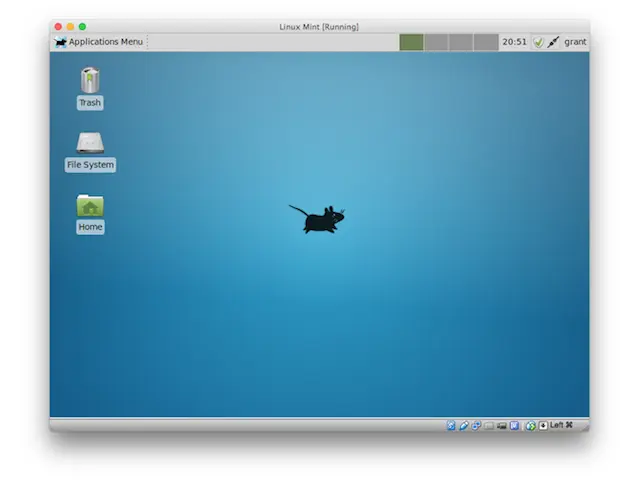The height and width of the screenshot is (480, 640).
Task: Click the Trash label text
Action: tap(90, 102)
